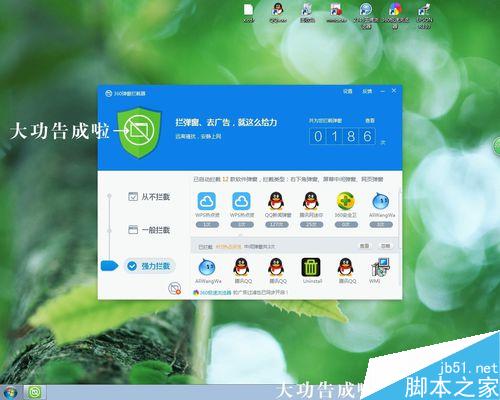Screen dimensions: 500x400
Task: Click the QQ新闻弹窗 penguin icon
Action: pos(276,201)
